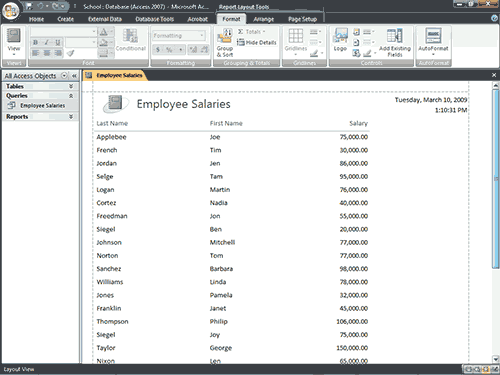Switch to the Create ribbon tab
The height and width of the screenshot is (375, 500).
click(66, 19)
